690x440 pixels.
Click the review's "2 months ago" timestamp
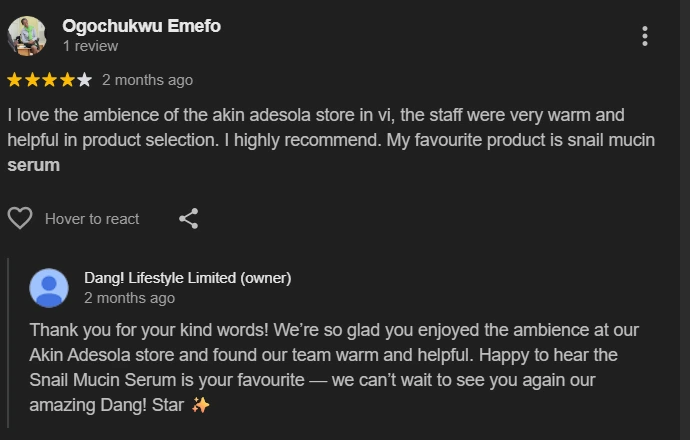[147, 80]
